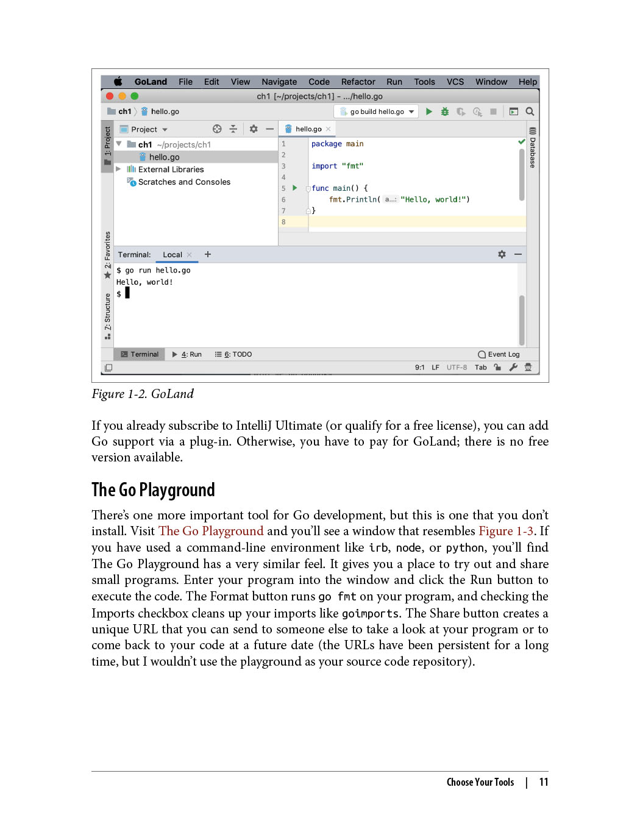Start debugging with the green bug icon

[x=445, y=112]
